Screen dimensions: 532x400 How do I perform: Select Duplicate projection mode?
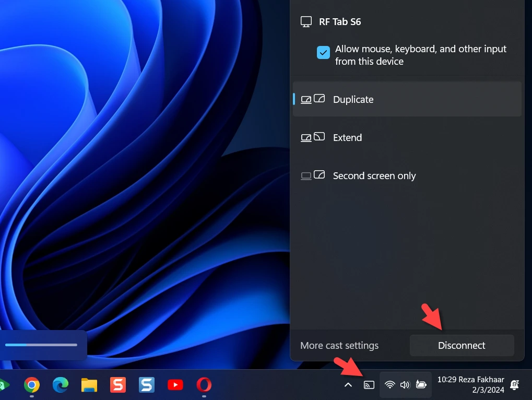tap(407, 99)
